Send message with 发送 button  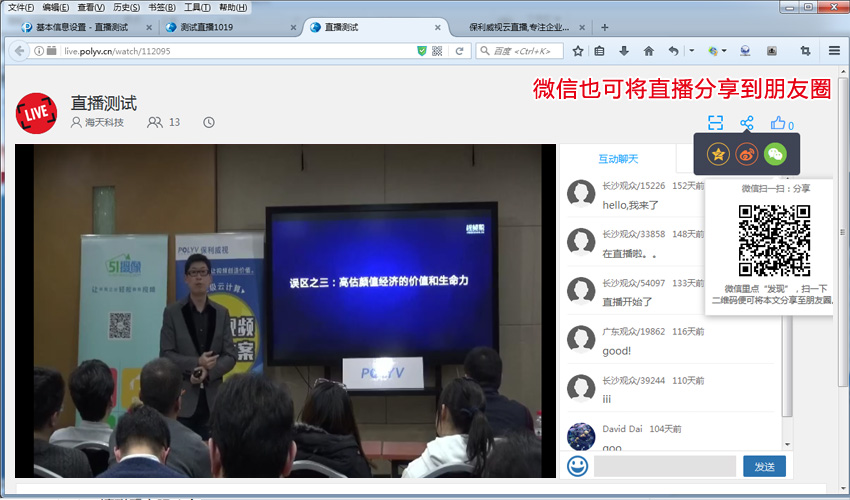[764, 466]
